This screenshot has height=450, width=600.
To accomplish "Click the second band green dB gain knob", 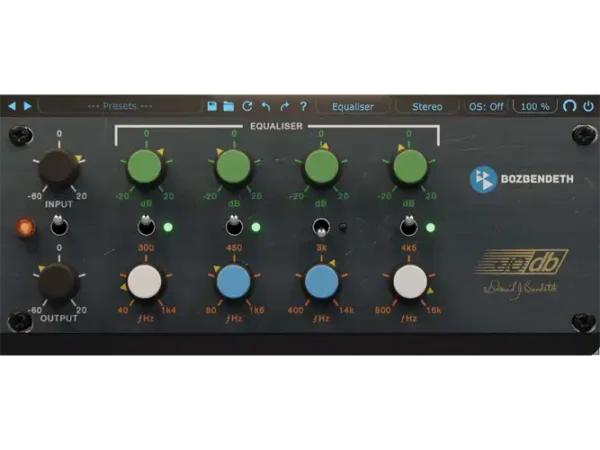I will (x=233, y=167).
